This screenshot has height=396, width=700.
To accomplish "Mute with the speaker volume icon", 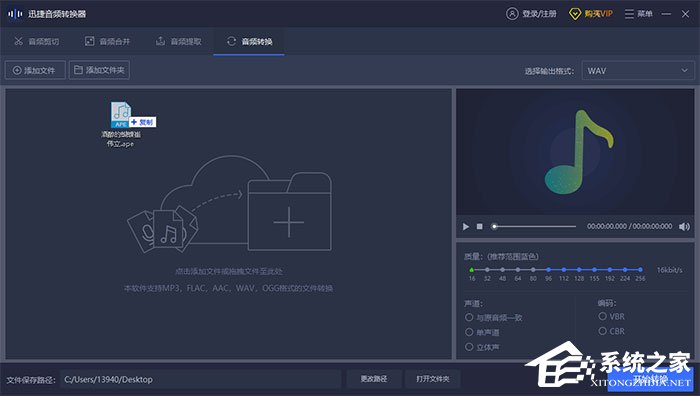I will (684, 227).
